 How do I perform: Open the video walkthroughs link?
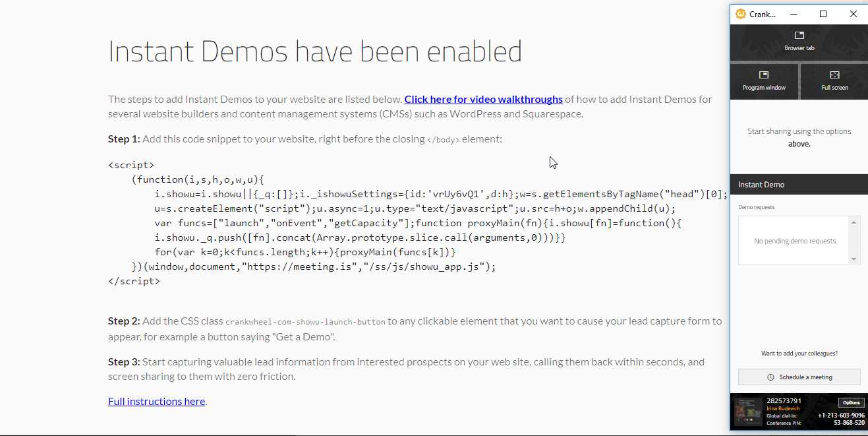pyautogui.click(x=483, y=100)
